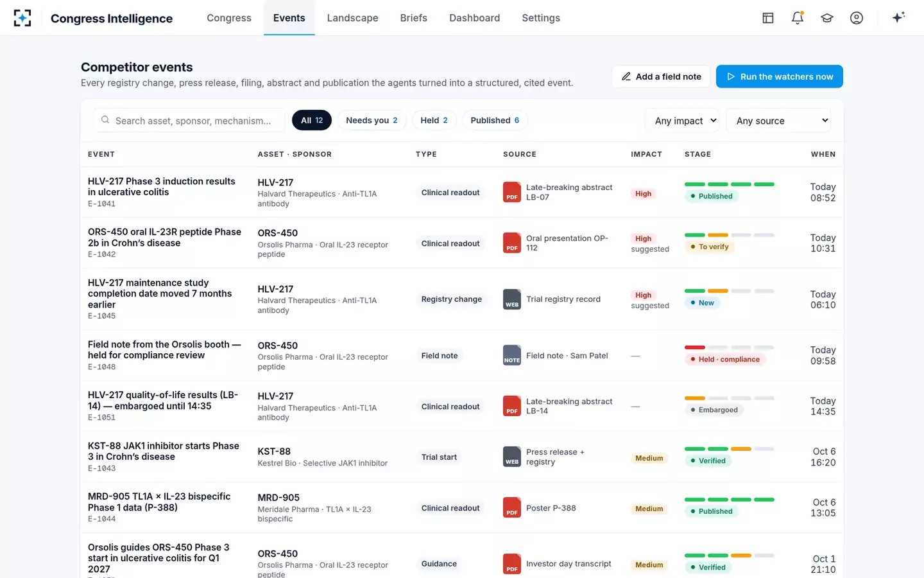
Task: Click stage progress bar for Held compliance event
Action: [x=730, y=347]
